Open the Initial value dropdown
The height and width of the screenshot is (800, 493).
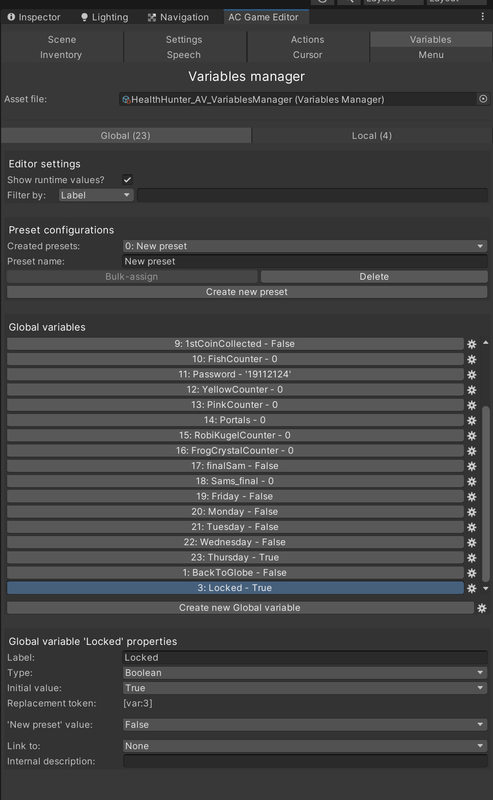[305, 688]
